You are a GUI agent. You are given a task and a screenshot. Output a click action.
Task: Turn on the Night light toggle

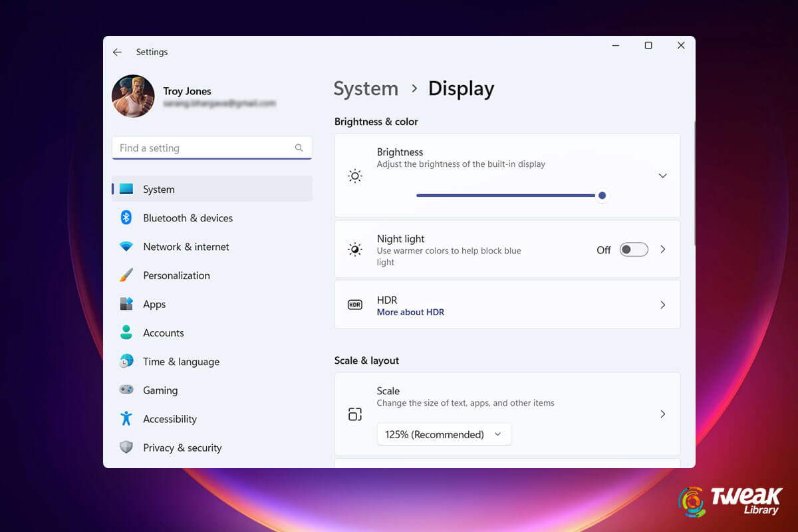tap(633, 249)
